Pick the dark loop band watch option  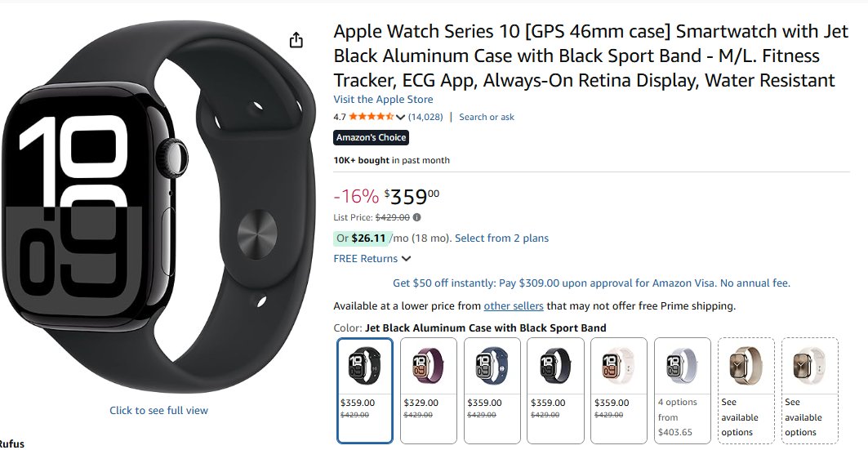555,390
